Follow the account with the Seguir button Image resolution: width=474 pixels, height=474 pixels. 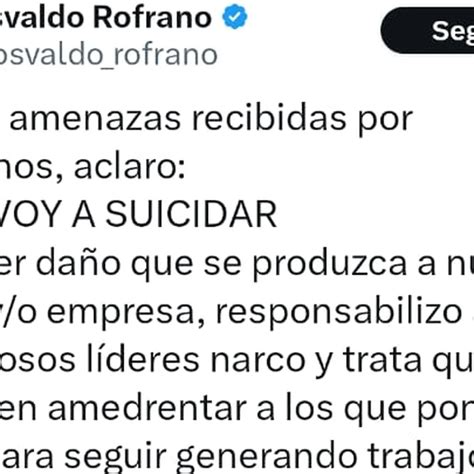pos(428,31)
